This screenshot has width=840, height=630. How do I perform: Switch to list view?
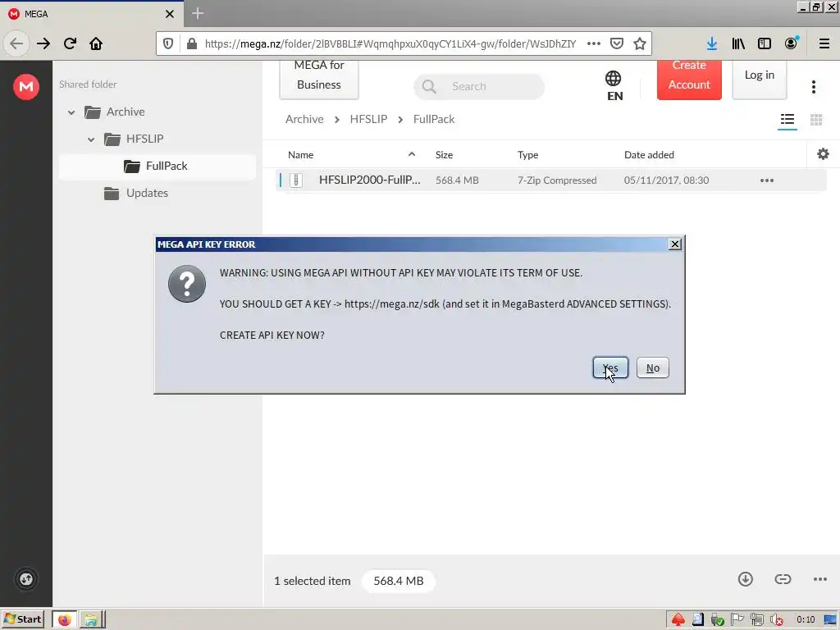[x=787, y=120]
